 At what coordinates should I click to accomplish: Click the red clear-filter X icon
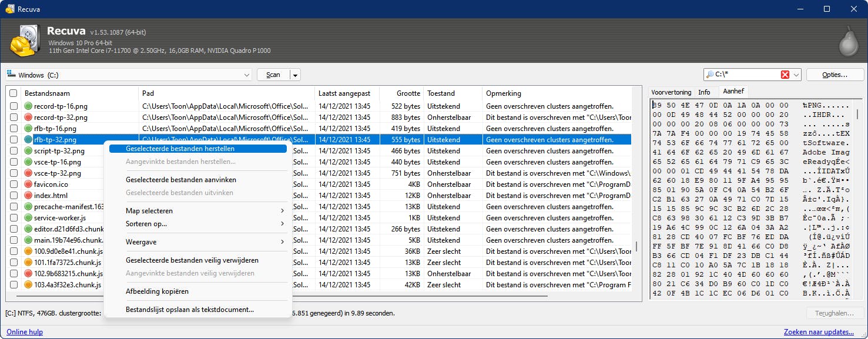[785, 75]
